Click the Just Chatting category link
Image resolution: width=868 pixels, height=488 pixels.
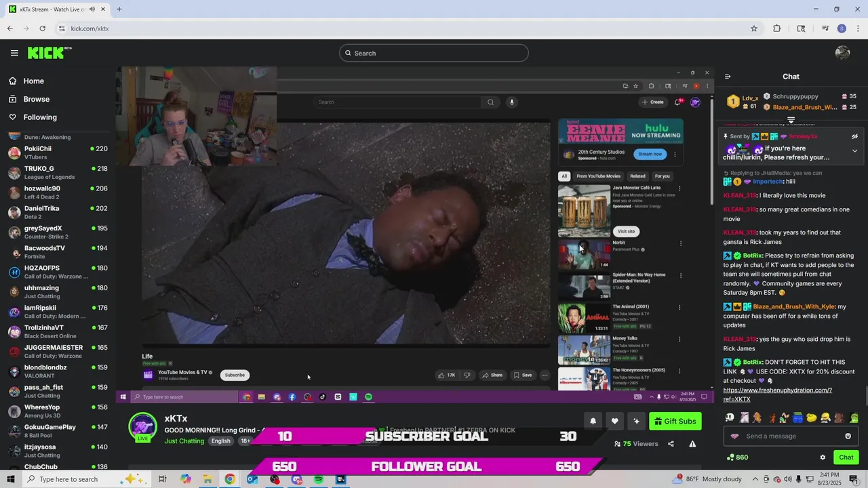tap(184, 441)
